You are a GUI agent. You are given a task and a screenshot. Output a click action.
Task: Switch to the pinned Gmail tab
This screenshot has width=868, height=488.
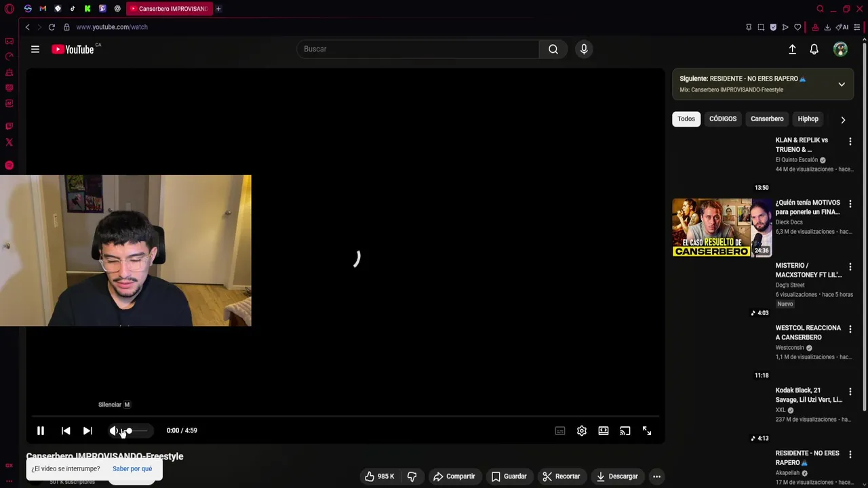pos(43,9)
